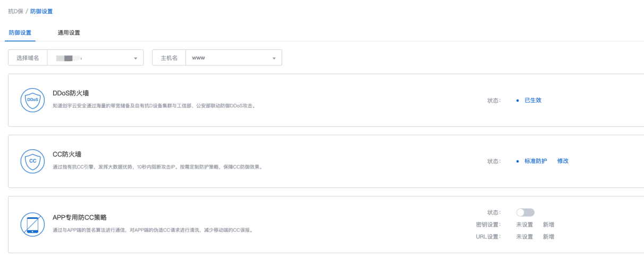Viewport: 644px width, 272px height.
Task: Click the CC shield icon
Action: tap(32, 161)
